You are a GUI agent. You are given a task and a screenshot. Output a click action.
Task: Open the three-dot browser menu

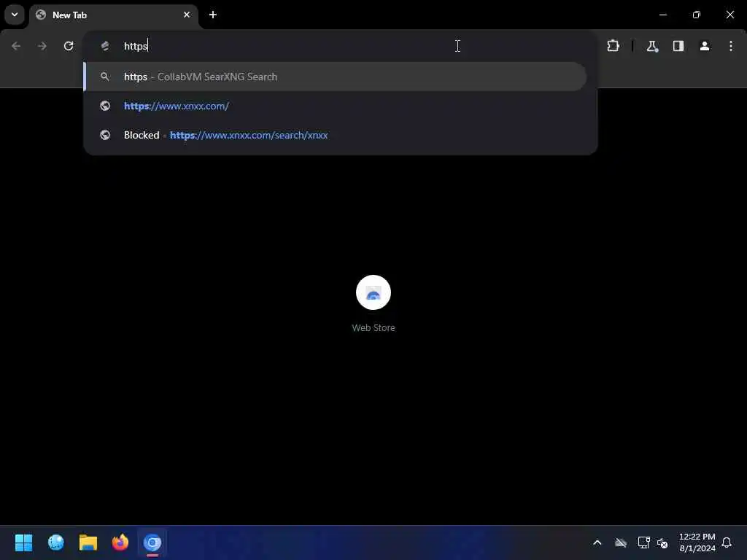click(x=731, y=46)
